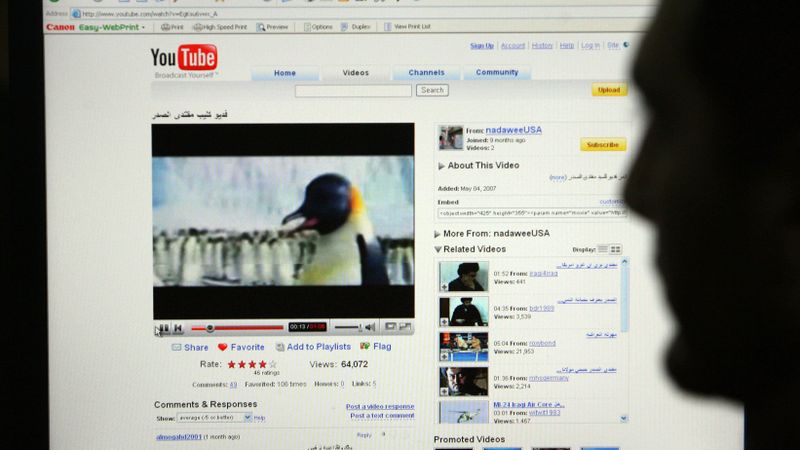Click the Search button
The width and height of the screenshot is (800, 450).
(432, 90)
